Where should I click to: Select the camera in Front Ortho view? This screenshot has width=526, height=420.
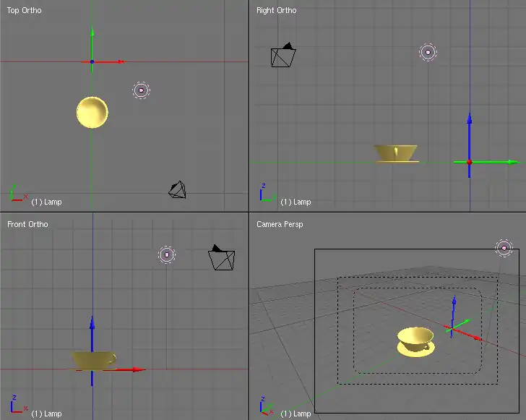click(x=221, y=258)
